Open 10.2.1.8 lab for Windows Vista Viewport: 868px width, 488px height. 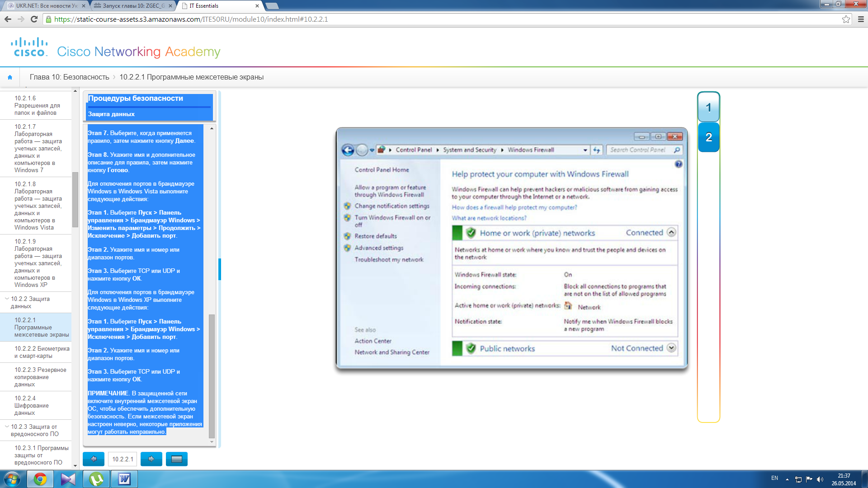click(x=36, y=206)
